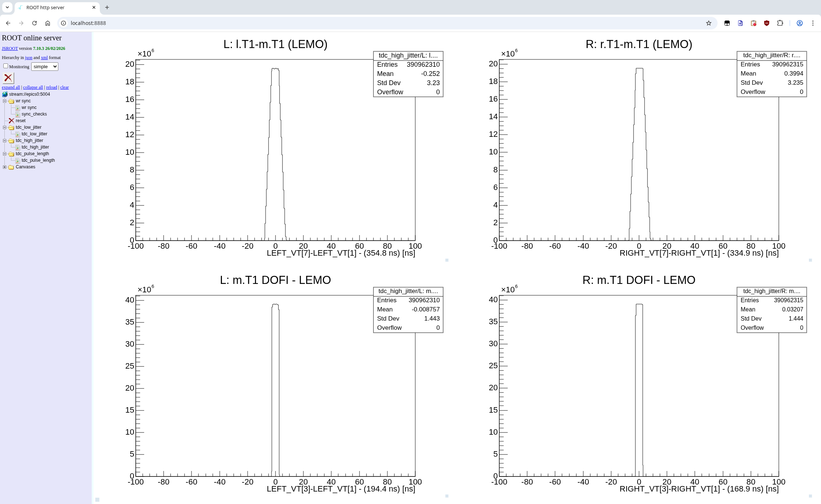Image resolution: width=821 pixels, height=504 pixels.
Task: Open the tab search chevron
Action: coord(7,7)
